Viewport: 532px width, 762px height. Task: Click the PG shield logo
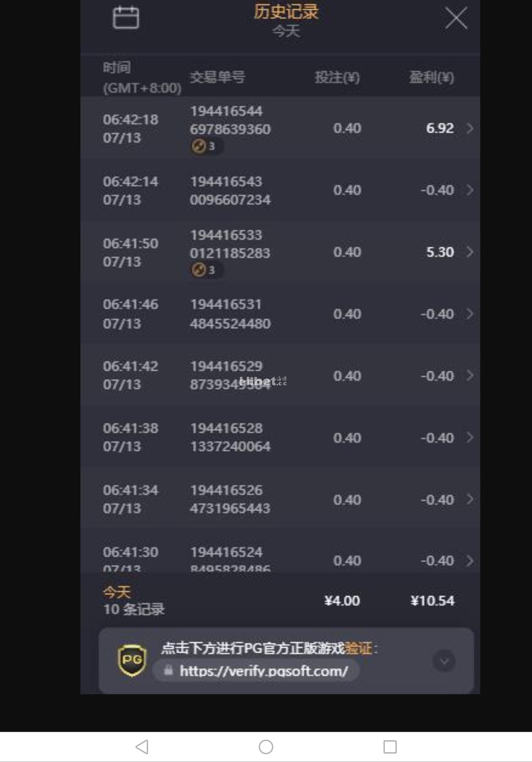coord(132,660)
